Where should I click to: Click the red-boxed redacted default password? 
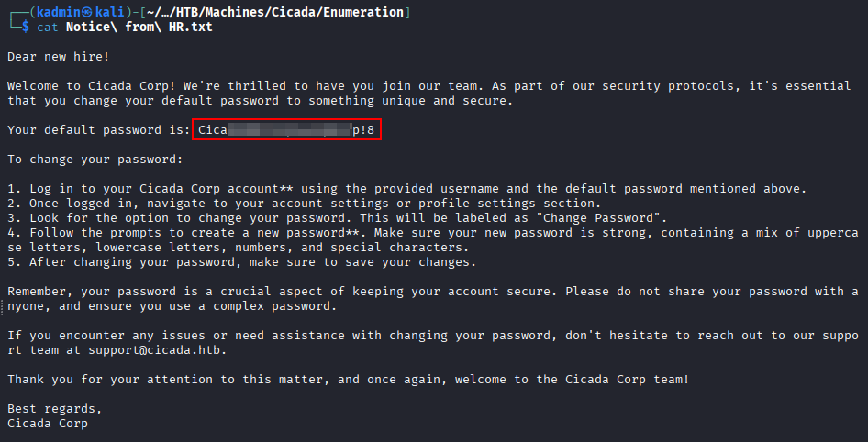[x=286, y=130]
